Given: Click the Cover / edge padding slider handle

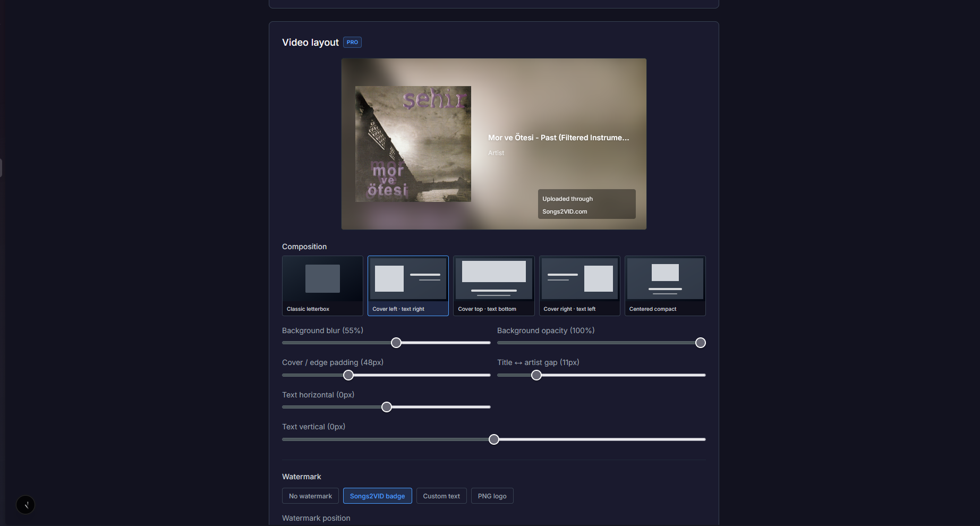Looking at the screenshot, I should [x=348, y=375].
